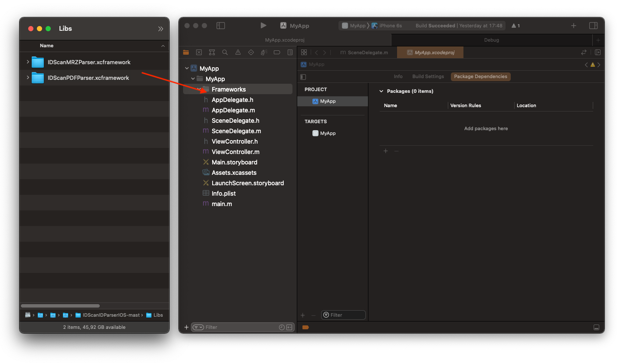Open the Issue navigator triangle icon

pos(238,52)
